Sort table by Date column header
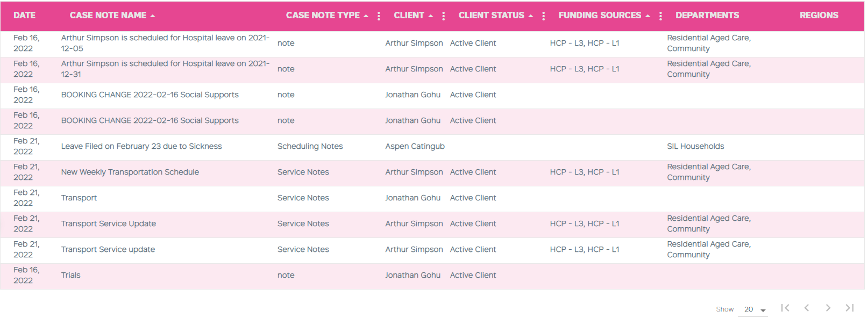Image resolution: width=868 pixels, height=318 pixels. 25,16
